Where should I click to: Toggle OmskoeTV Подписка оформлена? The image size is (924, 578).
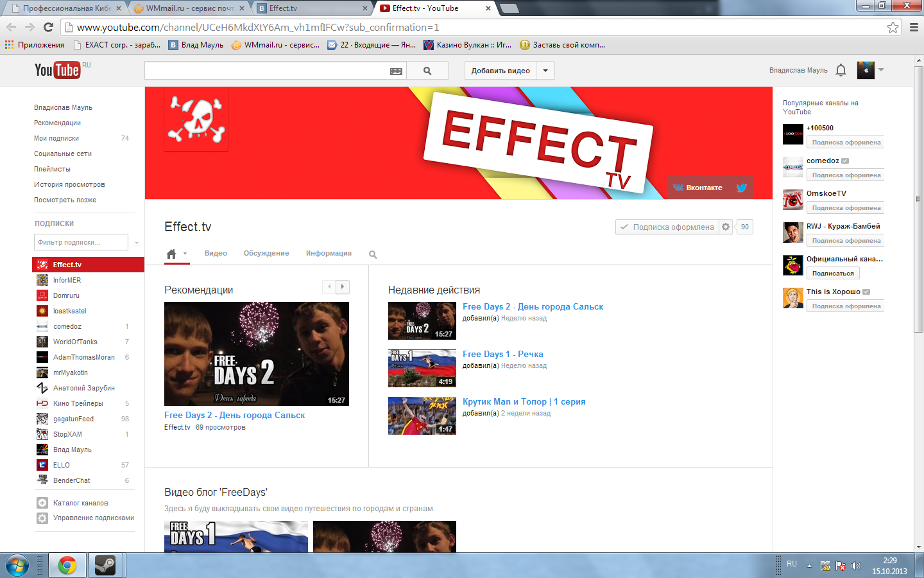coord(846,208)
